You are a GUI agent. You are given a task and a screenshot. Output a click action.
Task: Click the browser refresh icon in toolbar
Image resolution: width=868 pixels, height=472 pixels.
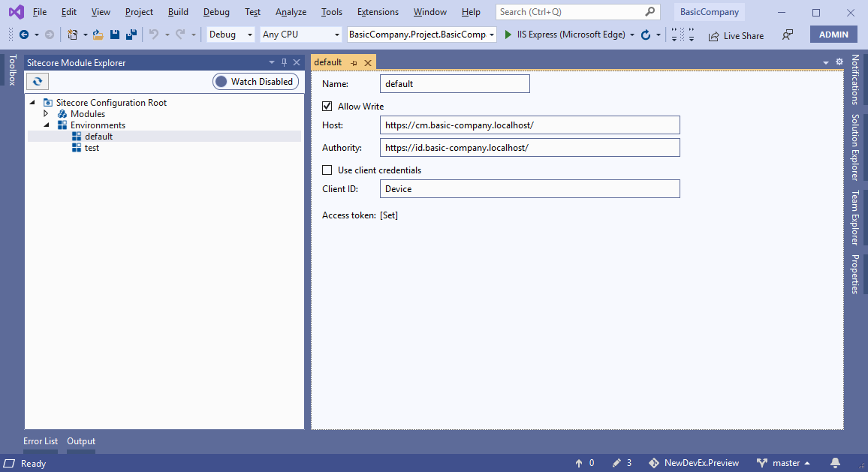646,35
